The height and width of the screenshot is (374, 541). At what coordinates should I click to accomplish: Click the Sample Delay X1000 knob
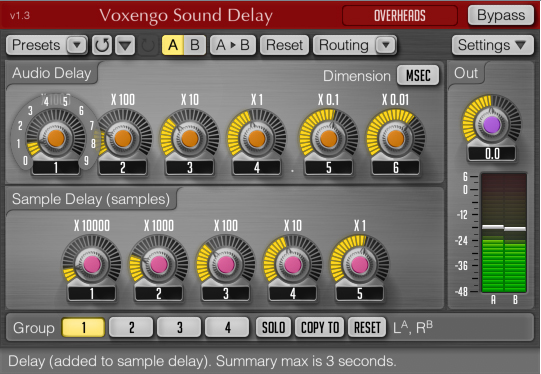[159, 264]
